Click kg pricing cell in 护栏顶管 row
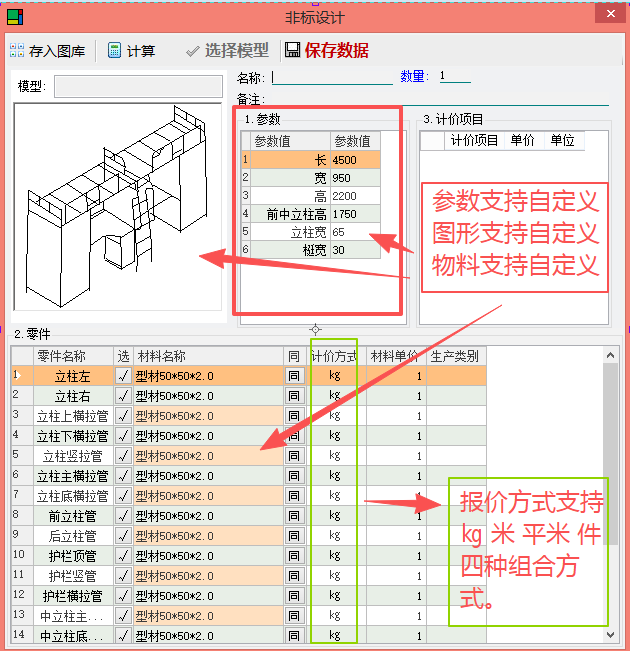The width and height of the screenshot is (630, 651). coord(335,556)
